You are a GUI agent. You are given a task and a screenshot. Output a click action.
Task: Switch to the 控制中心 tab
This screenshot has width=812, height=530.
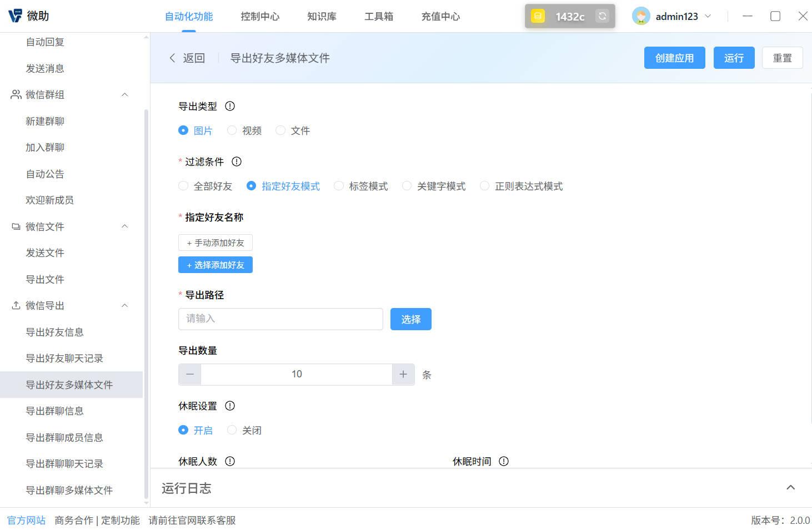click(x=260, y=16)
